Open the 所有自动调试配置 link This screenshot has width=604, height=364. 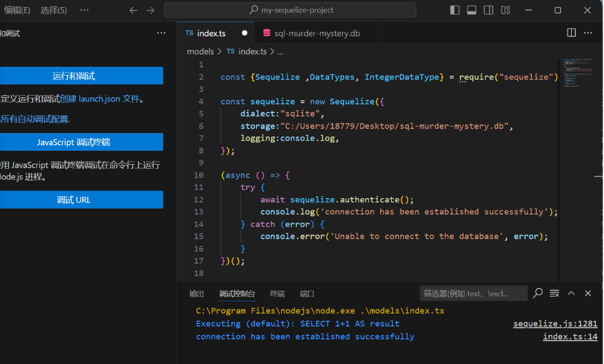tap(35, 119)
